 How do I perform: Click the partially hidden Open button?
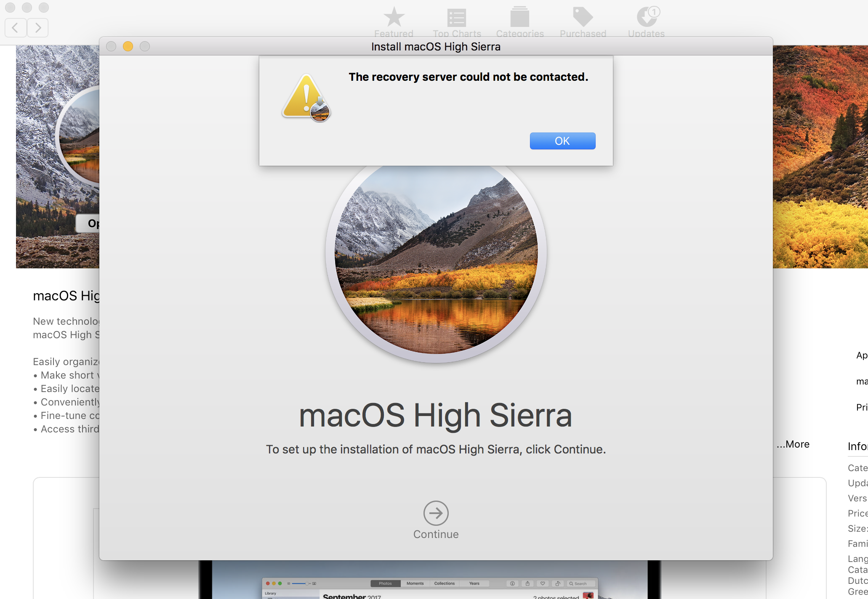tap(88, 223)
